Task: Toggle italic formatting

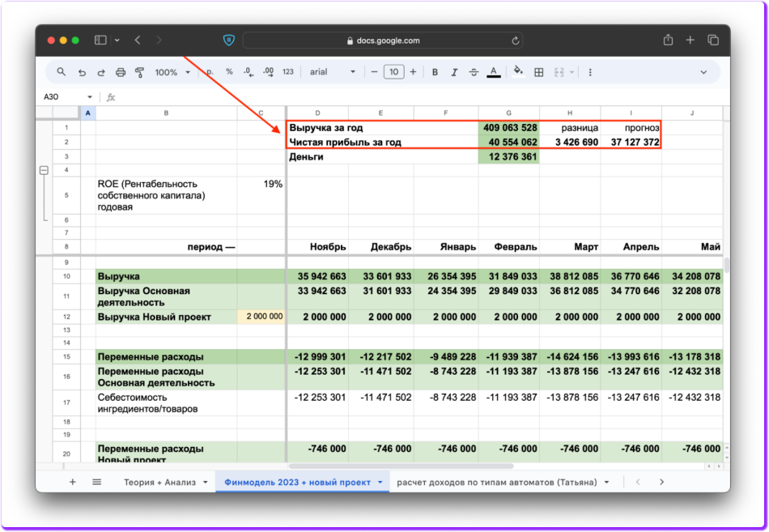Action: coord(454,72)
